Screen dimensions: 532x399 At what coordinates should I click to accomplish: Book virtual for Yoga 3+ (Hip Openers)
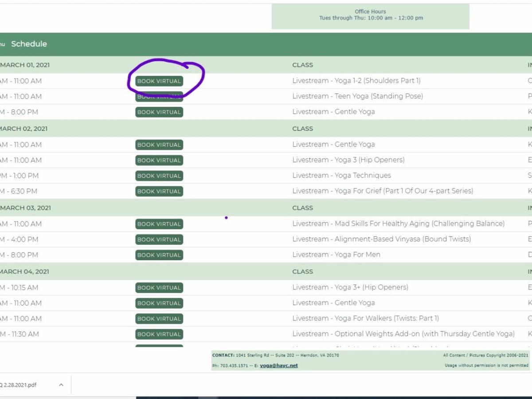click(x=159, y=288)
